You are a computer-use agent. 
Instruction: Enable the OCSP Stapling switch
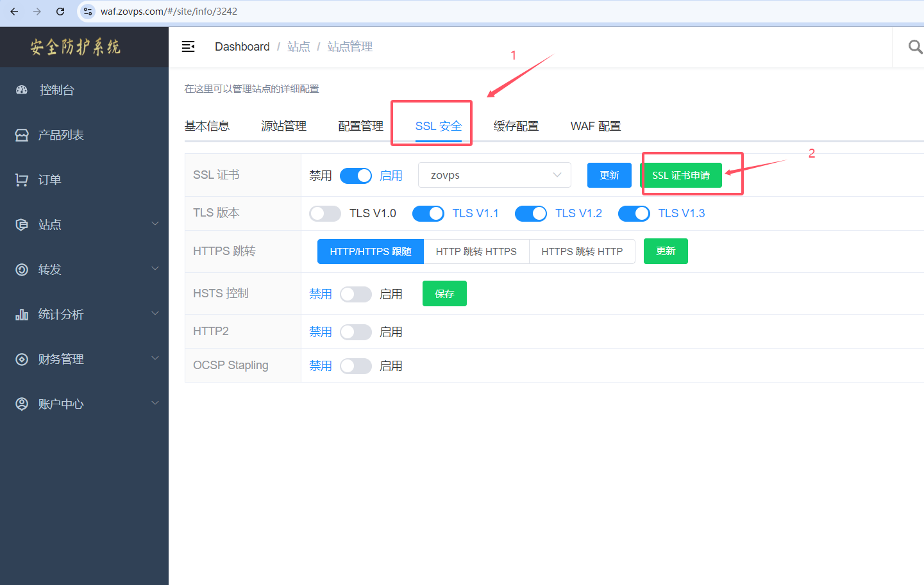click(x=356, y=366)
